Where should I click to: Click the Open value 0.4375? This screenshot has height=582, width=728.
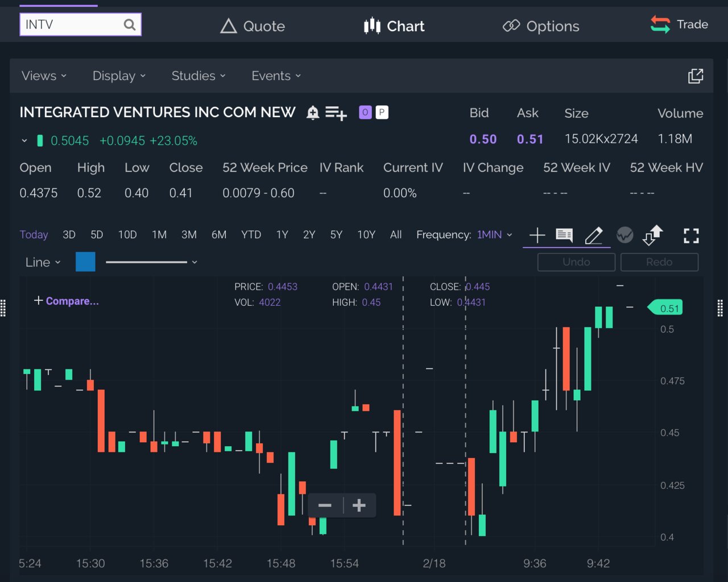coord(39,193)
